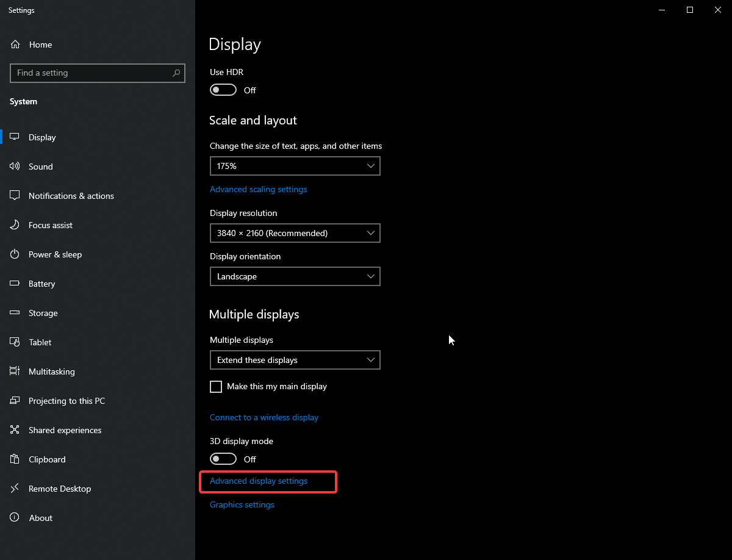732x560 pixels.
Task: Click the search magnifier icon
Action: click(176, 73)
